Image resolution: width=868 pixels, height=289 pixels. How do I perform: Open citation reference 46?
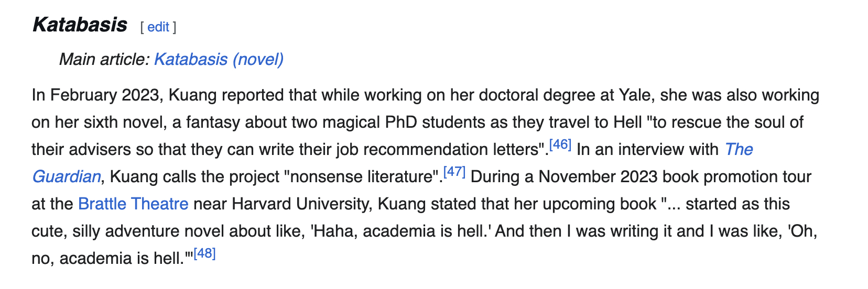[560, 145]
